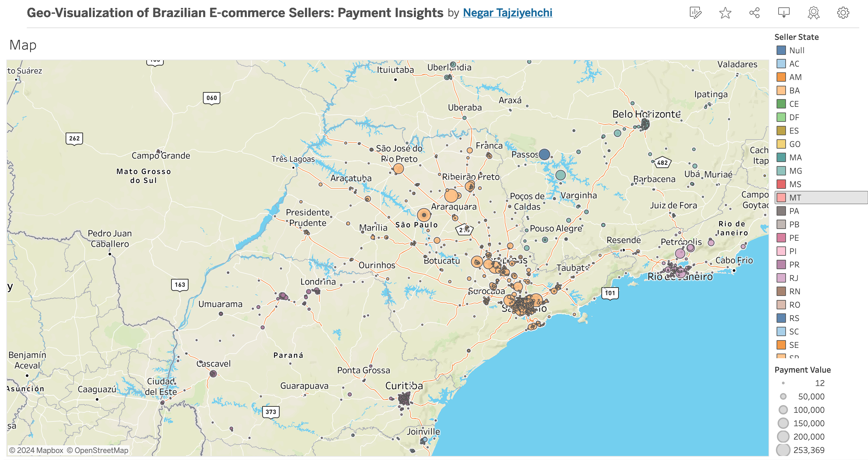Select the MG legend item
Image resolution: width=868 pixels, height=460 pixels.
[795, 171]
